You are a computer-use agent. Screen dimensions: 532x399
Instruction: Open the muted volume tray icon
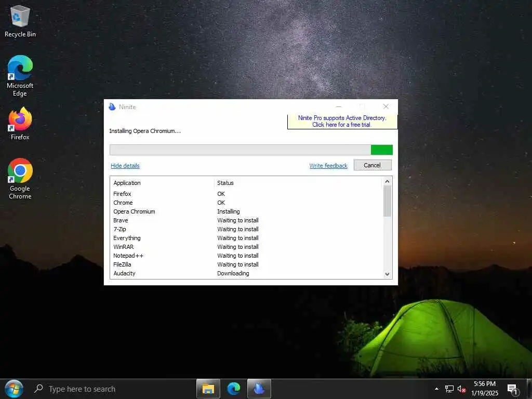pos(461,389)
